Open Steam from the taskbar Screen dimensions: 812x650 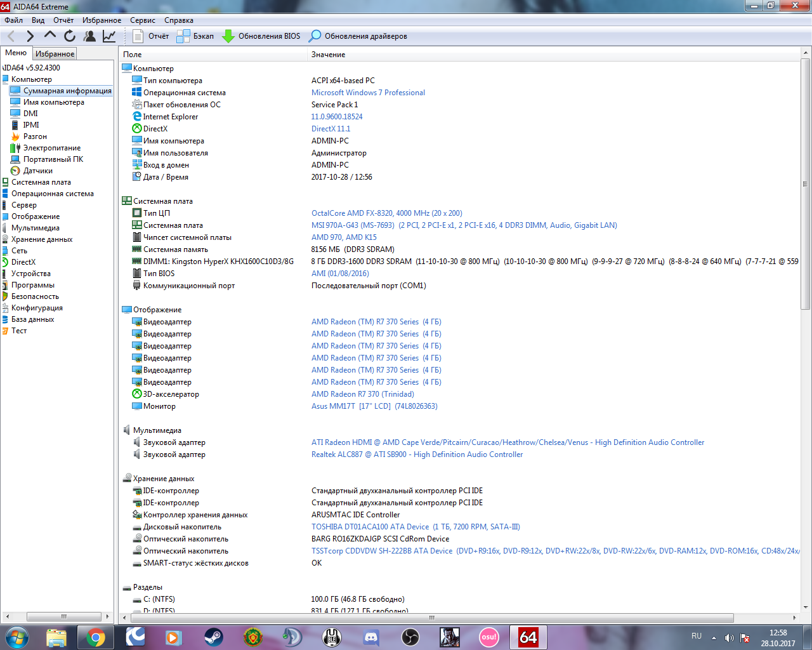tap(213, 637)
